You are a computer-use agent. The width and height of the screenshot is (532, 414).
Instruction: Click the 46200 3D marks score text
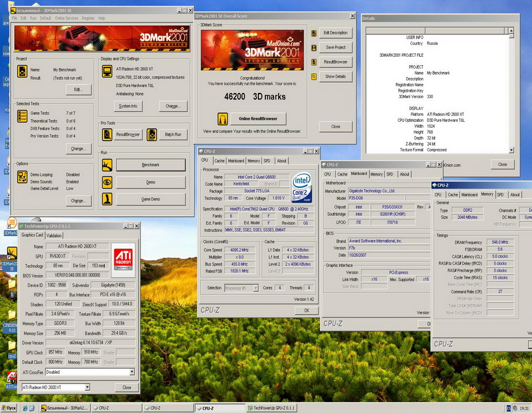[255, 97]
